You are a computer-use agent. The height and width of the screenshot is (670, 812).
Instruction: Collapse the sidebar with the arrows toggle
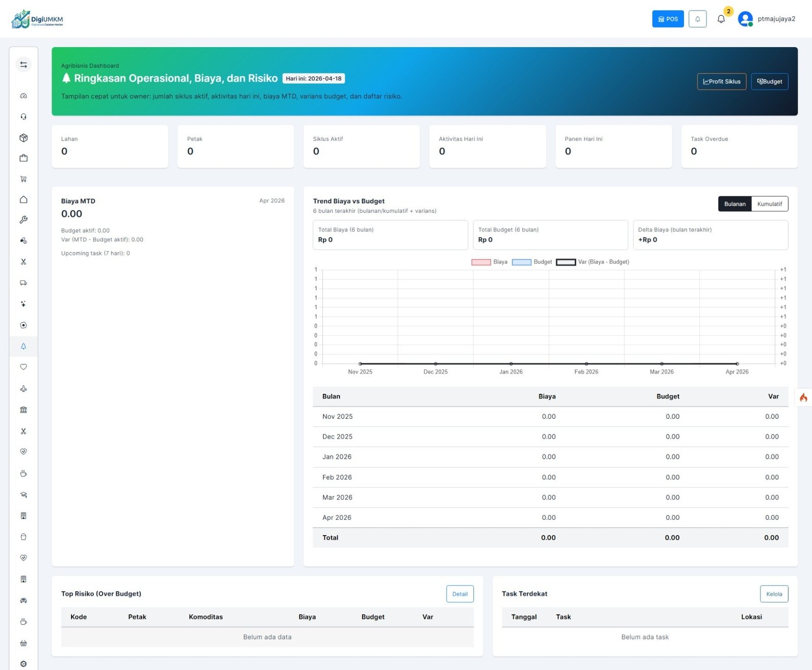pos(23,64)
